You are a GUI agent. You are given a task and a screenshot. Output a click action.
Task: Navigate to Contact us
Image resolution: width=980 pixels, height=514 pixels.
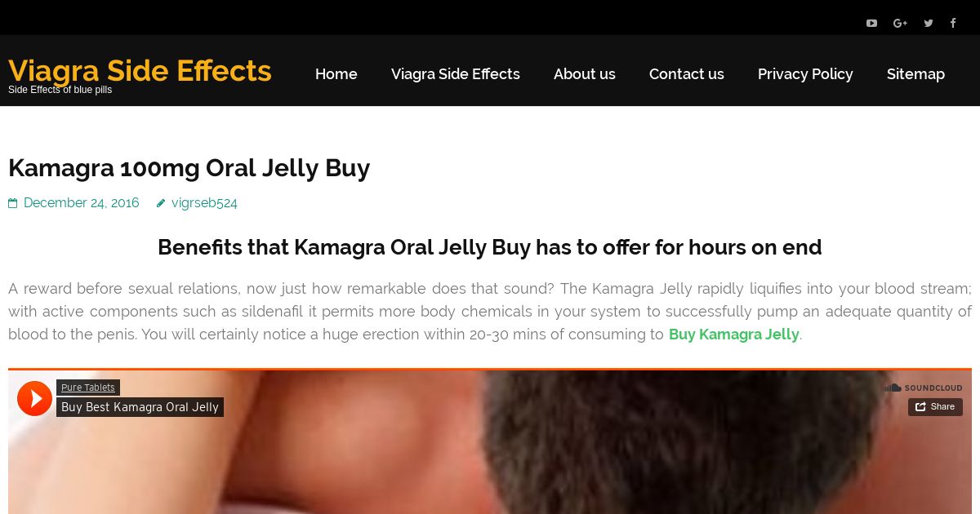[687, 73]
